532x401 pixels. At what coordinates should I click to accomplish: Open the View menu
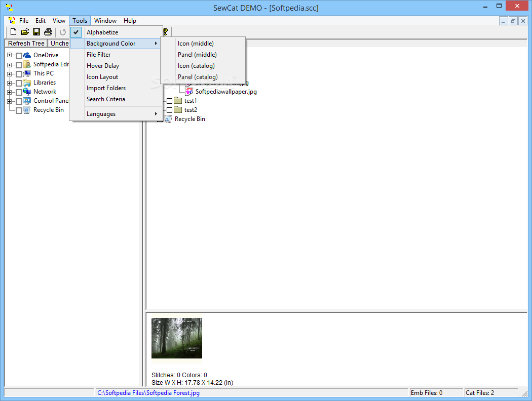click(59, 21)
